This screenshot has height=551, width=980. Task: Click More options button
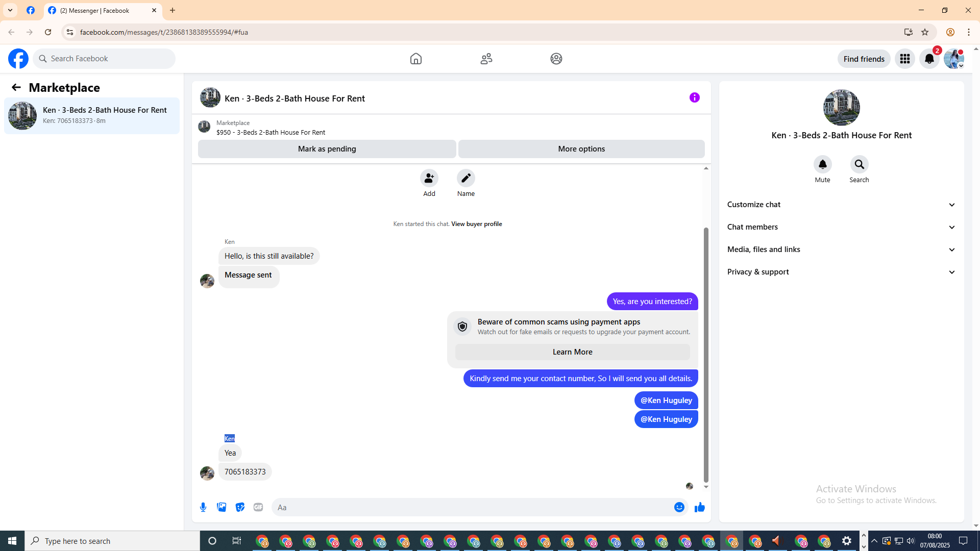coord(581,149)
